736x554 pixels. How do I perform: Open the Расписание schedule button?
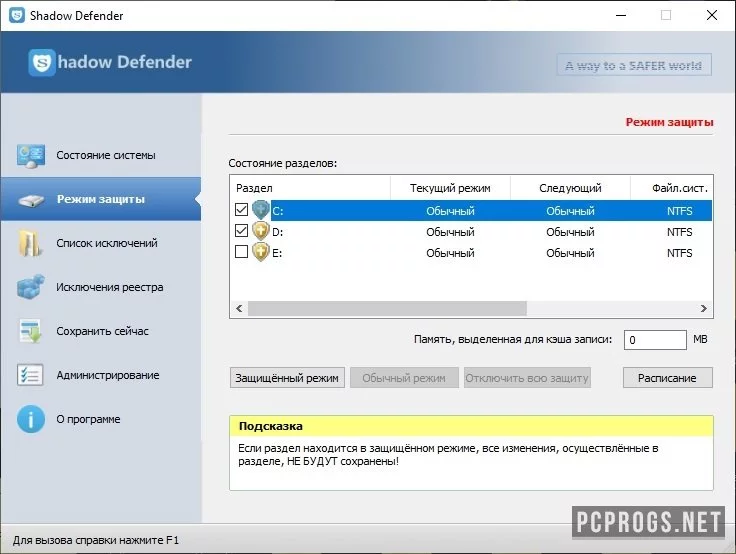pos(667,378)
